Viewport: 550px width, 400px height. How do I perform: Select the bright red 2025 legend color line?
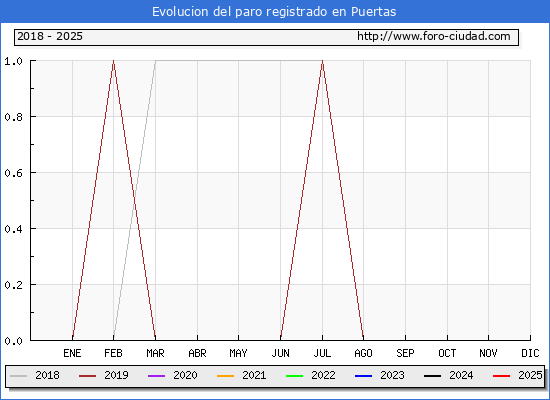tap(502, 376)
